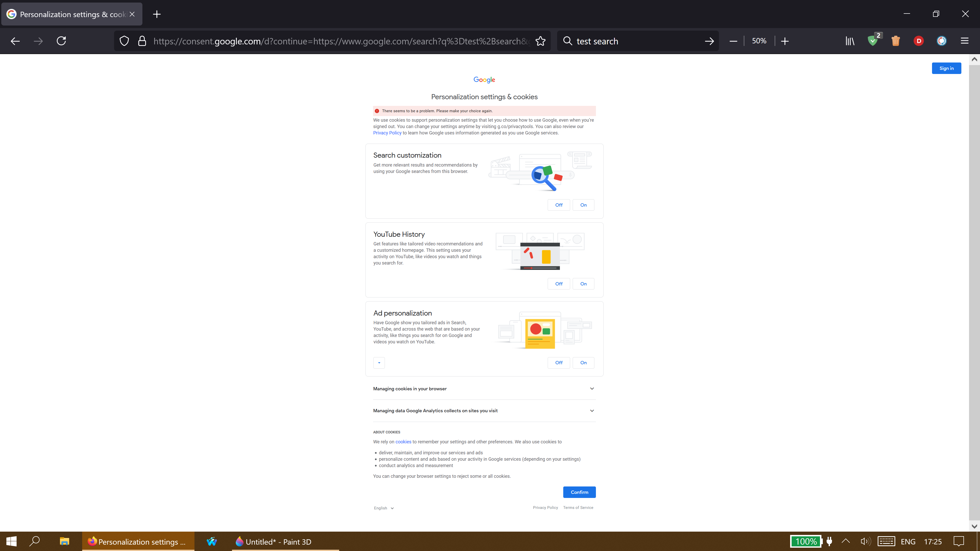Switch to Untitled Paint 3D window
980x551 pixels.
pos(285,542)
